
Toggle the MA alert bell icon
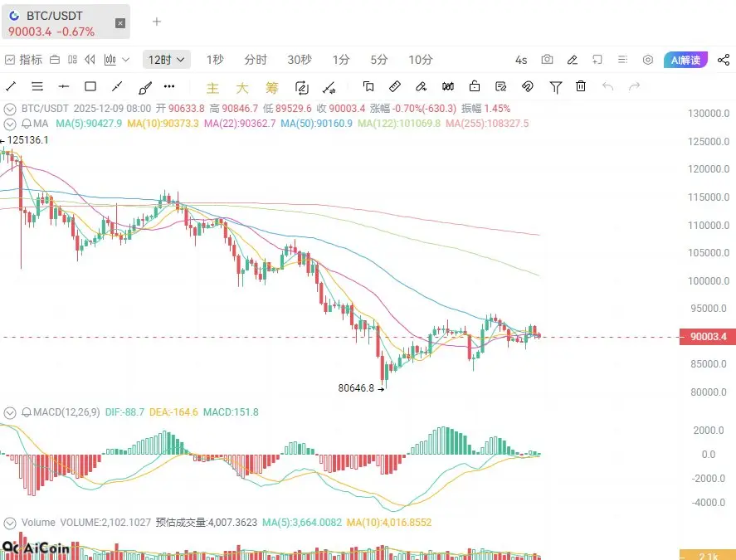tap(27, 124)
